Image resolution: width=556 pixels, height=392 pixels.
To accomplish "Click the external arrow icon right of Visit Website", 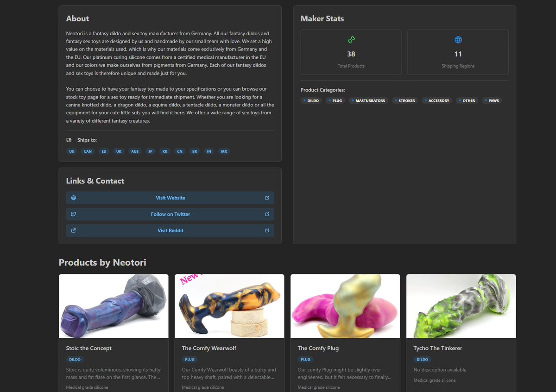I will point(267,198).
